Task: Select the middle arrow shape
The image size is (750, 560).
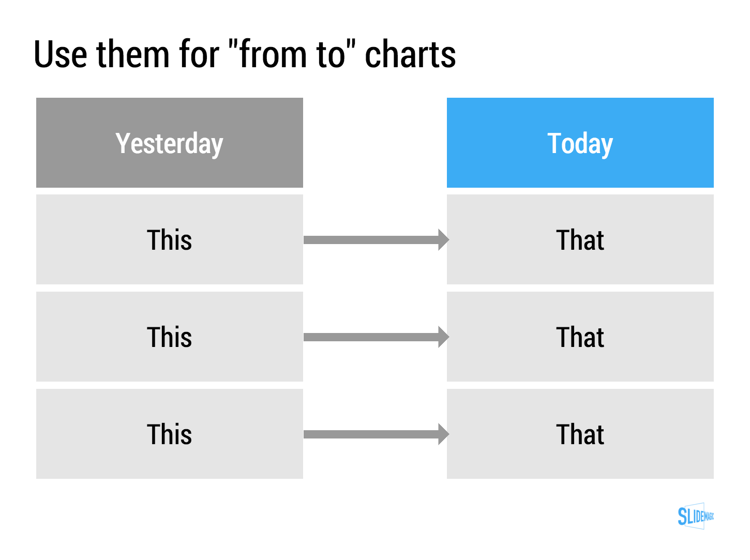Action: pos(377,337)
